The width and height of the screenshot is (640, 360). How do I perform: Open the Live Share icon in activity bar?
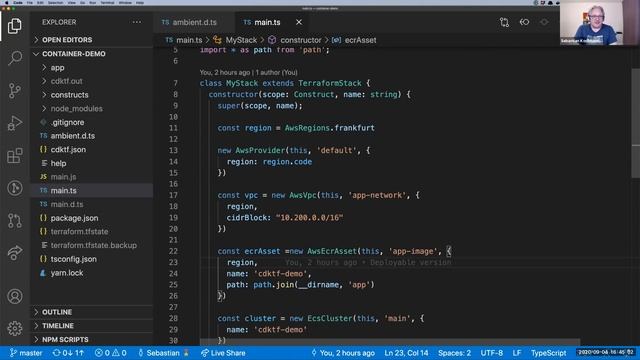pyautogui.click(x=15, y=253)
